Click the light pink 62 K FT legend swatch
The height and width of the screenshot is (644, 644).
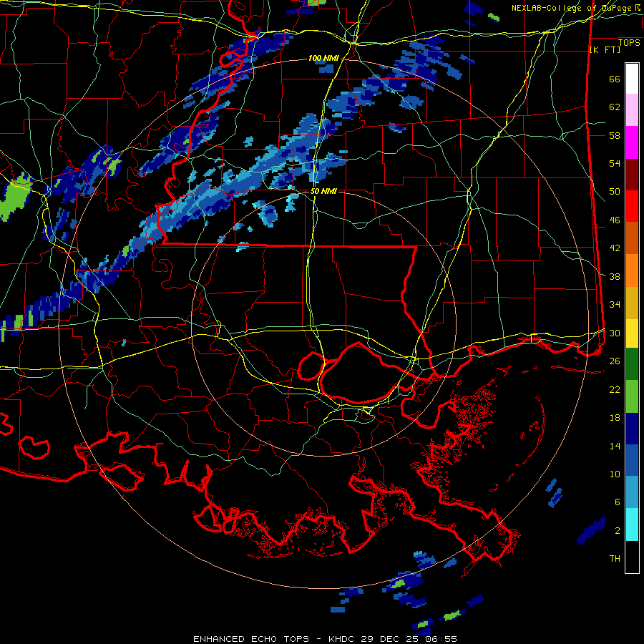click(632, 110)
